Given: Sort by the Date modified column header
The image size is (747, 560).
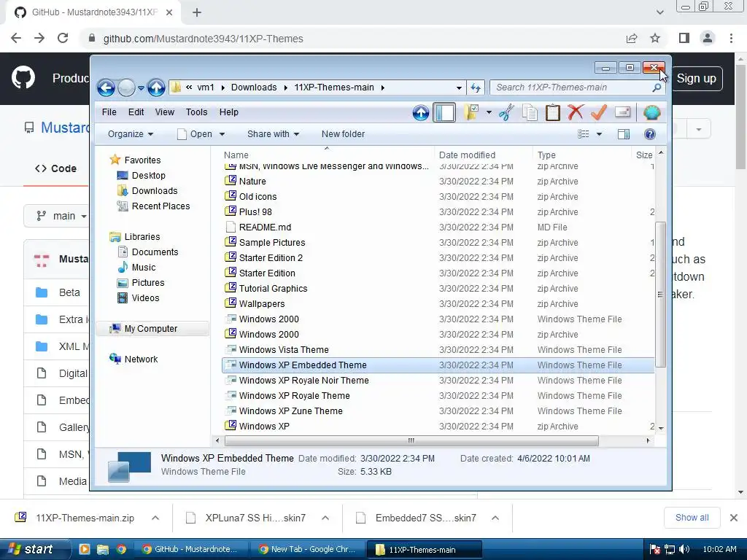Looking at the screenshot, I should point(483,155).
